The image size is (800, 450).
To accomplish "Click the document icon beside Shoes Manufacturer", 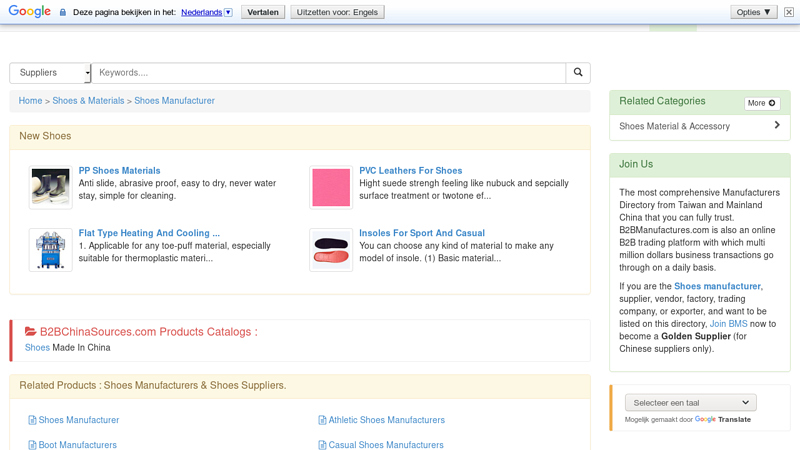I will tap(32, 421).
